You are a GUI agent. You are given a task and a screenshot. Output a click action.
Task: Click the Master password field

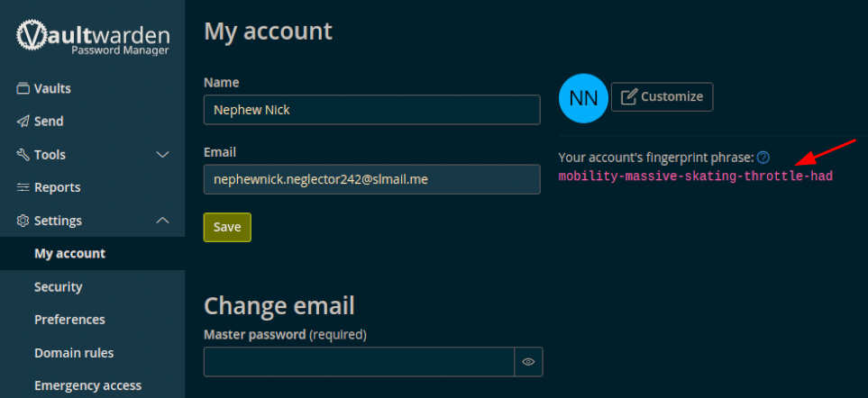point(360,362)
